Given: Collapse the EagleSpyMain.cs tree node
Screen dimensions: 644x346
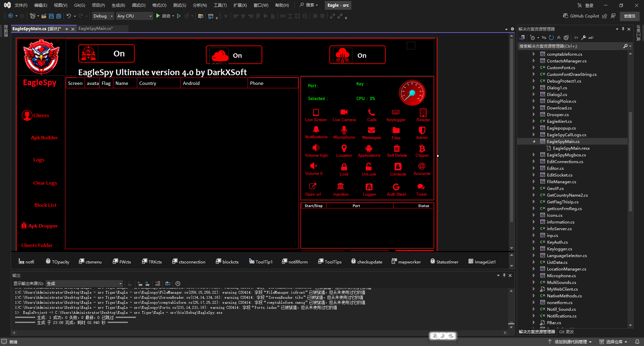Looking at the screenshot, I should pyautogui.click(x=534, y=142).
